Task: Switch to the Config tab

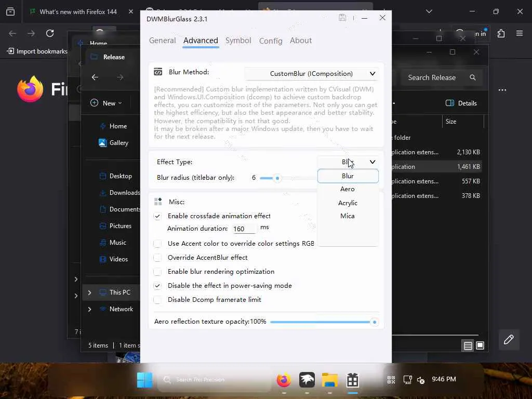Action: [271, 41]
